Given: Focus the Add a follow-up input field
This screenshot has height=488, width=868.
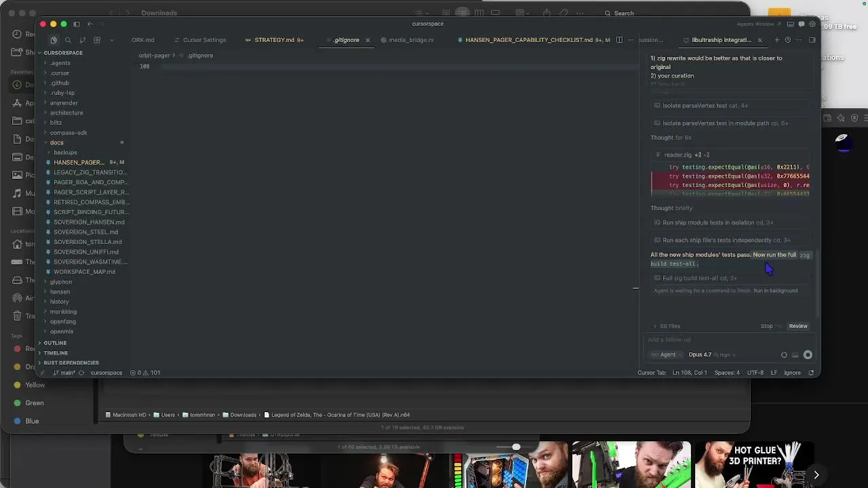Looking at the screenshot, I should tap(729, 340).
